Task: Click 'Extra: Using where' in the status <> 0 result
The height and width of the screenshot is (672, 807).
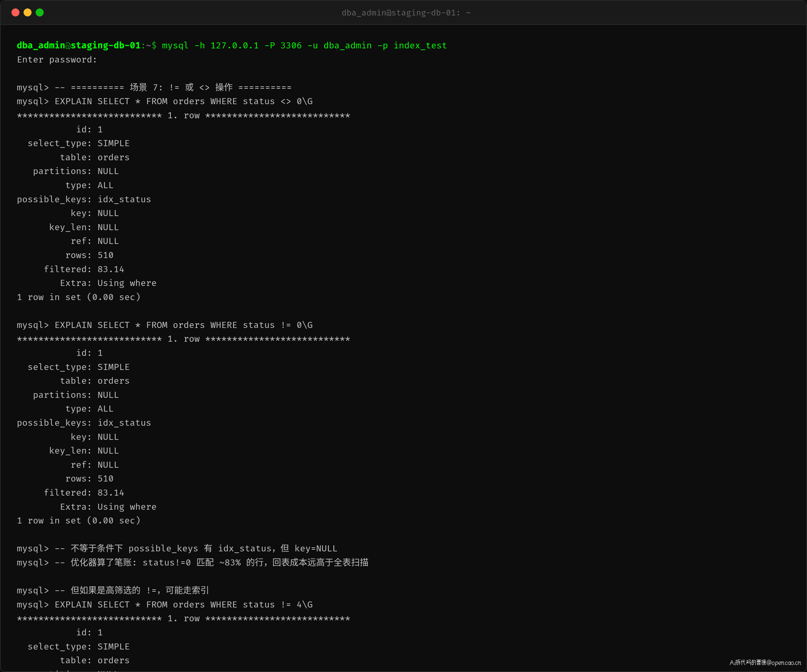Action: point(108,283)
